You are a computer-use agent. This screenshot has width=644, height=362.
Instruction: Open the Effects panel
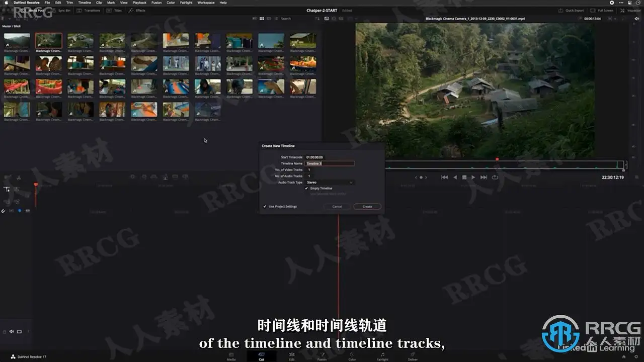[137, 10]
